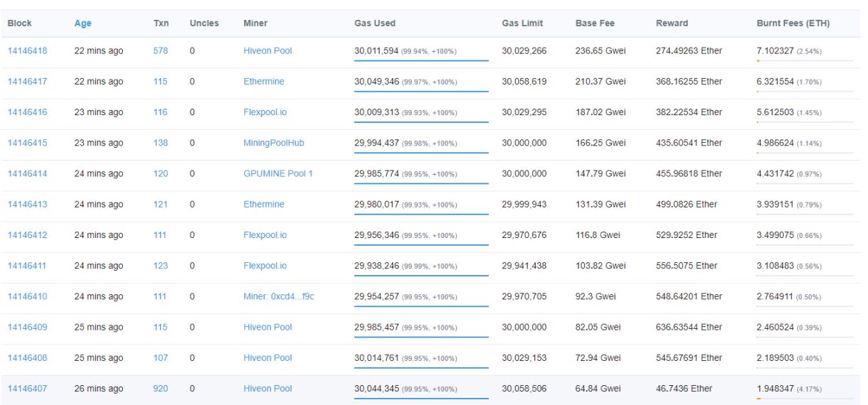Click Ethermine in block 14146417 row

point(263,82)
